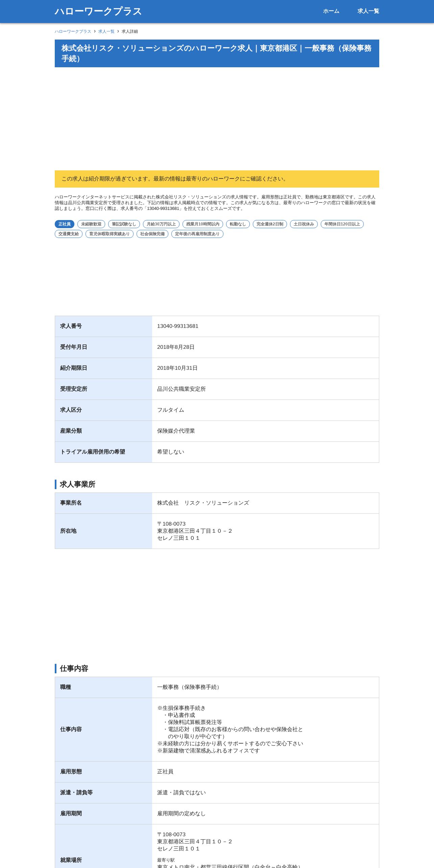The image size is (434, 868).
Task: Select the 残業月10時間以内 tag
Action: 203,224
